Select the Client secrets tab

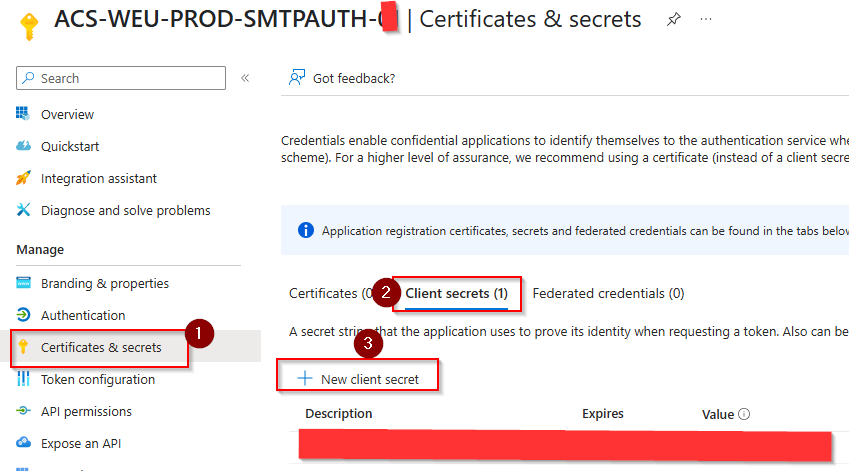pos(456,293)
